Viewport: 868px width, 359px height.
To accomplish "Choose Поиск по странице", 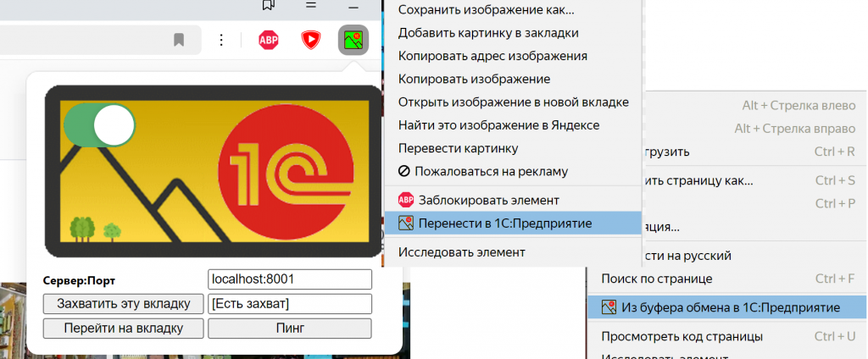I will coord(726,279).
